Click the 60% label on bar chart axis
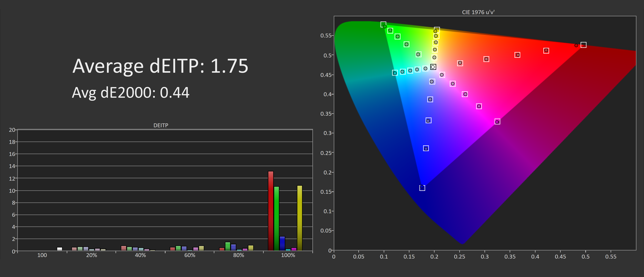644x277 pixels. click(190, 255)
